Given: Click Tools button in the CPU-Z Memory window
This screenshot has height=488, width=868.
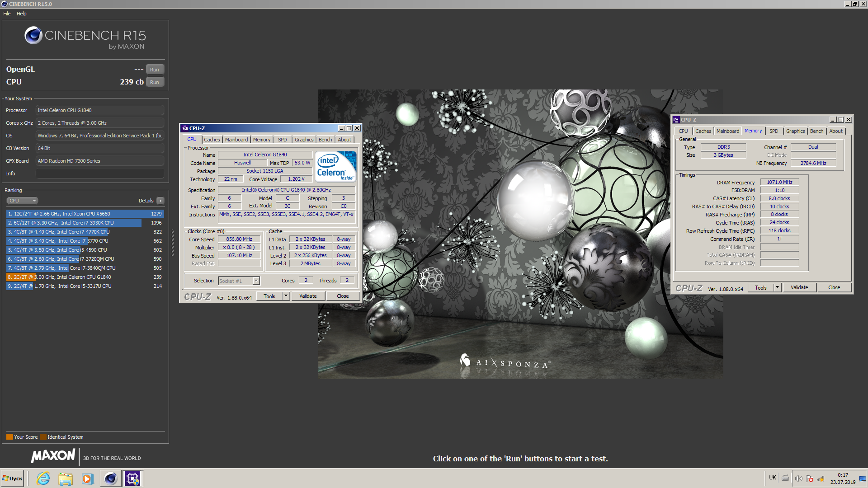Looking at the screenshot, I should click(x=761, y=287).
